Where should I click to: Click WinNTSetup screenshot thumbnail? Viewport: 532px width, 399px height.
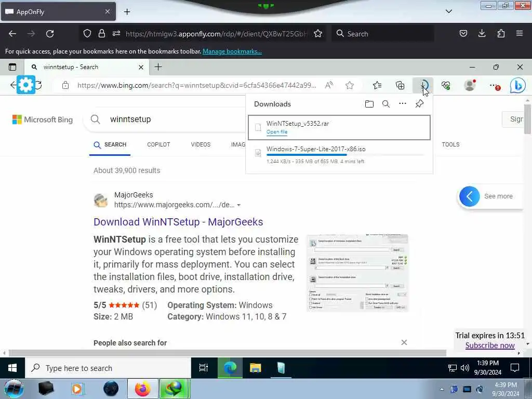click(x=357, y=273)
